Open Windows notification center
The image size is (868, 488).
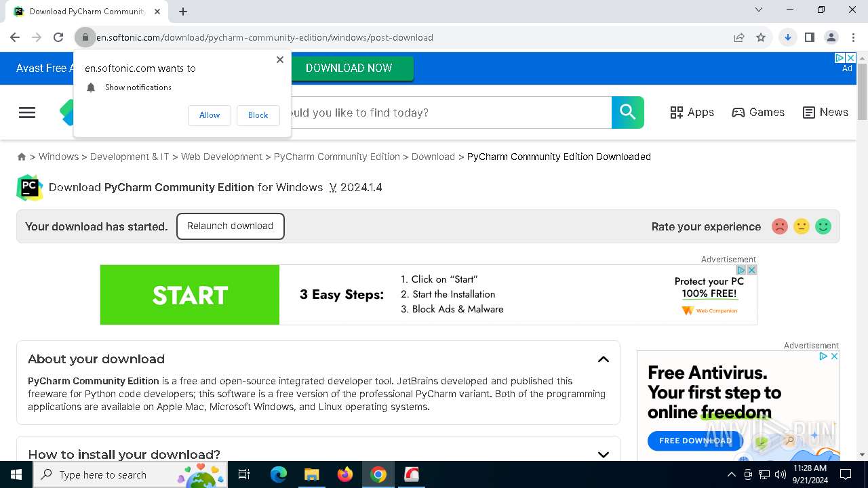coord(846,474)
